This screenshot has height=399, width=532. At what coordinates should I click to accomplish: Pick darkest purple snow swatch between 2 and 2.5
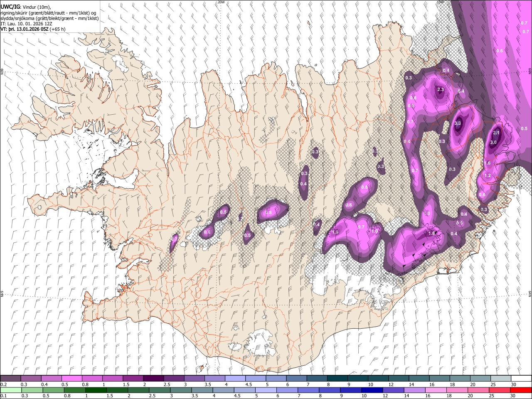[x=153, y=378]
